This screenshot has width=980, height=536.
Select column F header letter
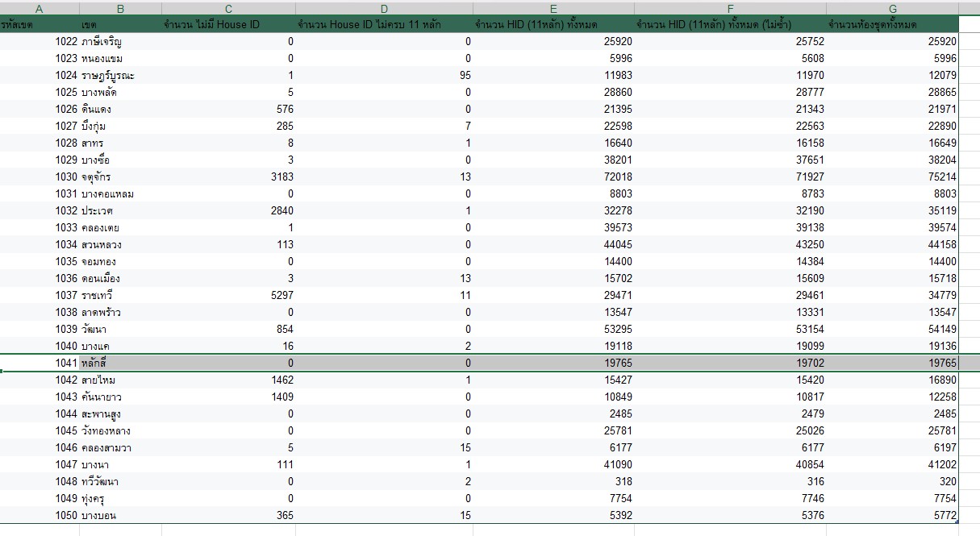(730, 8)
